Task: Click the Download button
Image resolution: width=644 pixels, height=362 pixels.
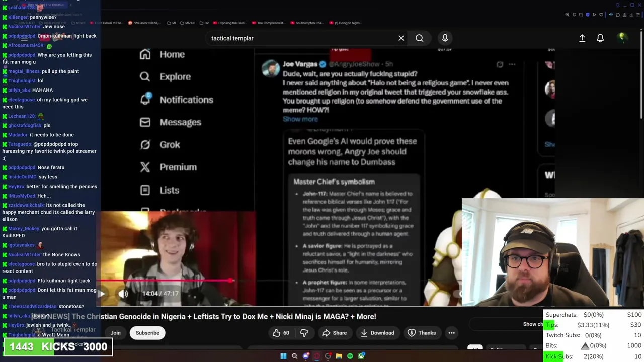Action: click(x=377, y=333)
